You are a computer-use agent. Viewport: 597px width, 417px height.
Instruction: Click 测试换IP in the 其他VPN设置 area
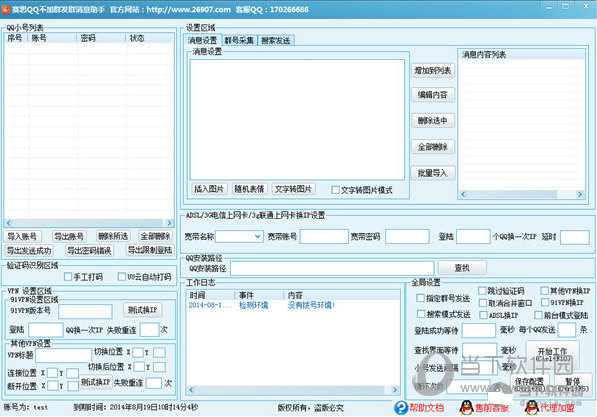point(96,382)
